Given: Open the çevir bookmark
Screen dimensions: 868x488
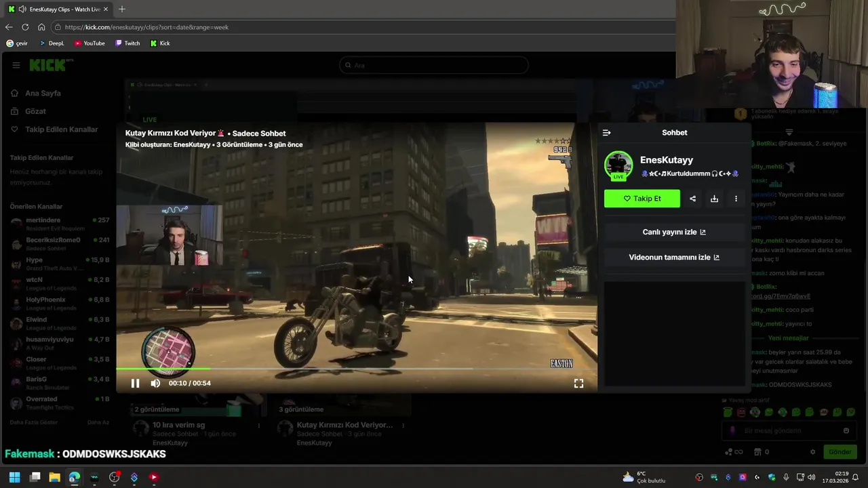Looking at the screenshot, I should pos(17,43).
